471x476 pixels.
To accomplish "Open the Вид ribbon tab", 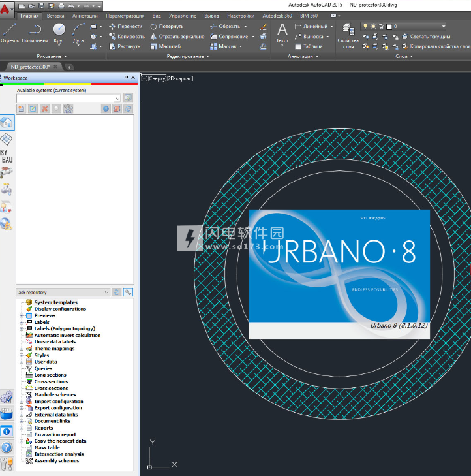I will (157, 16).
